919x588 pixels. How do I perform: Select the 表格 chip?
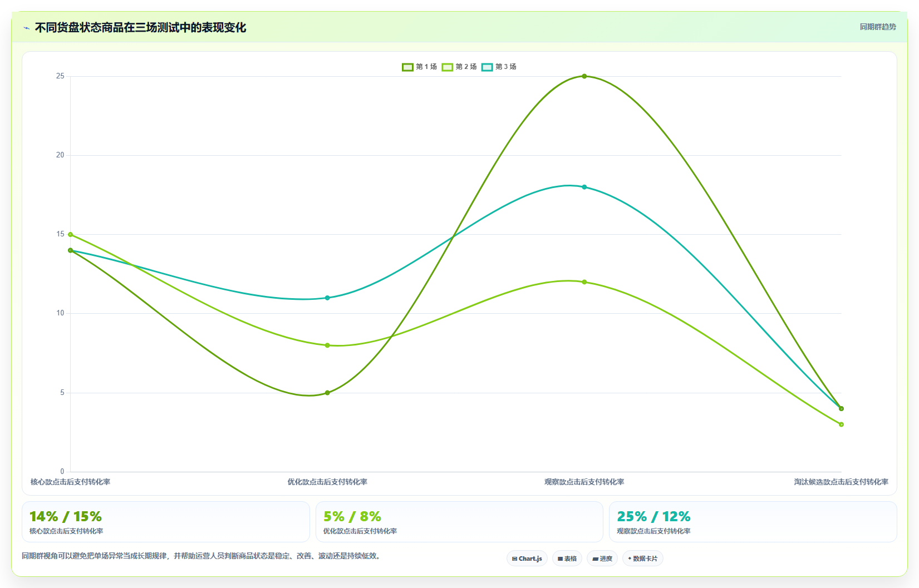567,559
